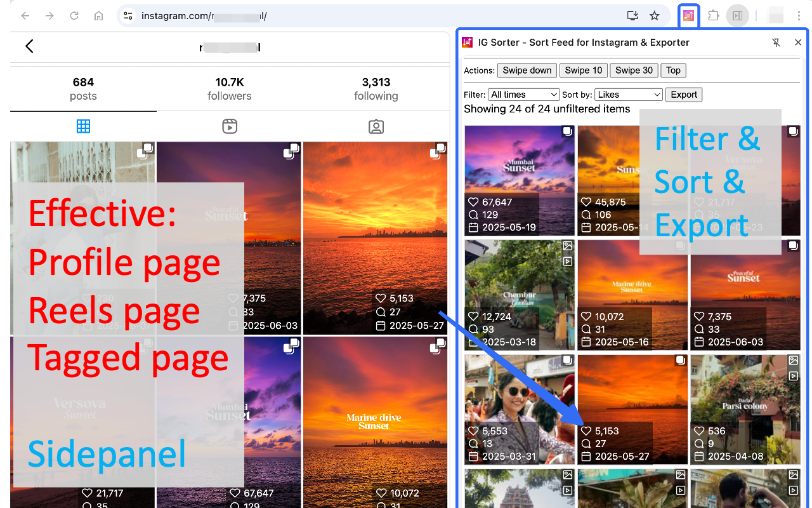Click the "Swipe 10" action button
Screen dimensions: 812x508
tap(583, 70)
